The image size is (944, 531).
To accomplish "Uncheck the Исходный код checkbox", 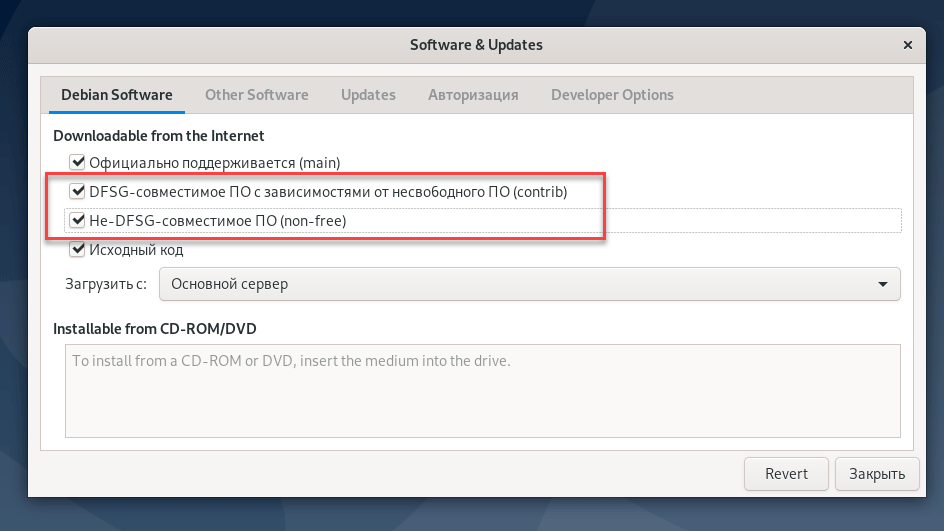I will [77, 249].
